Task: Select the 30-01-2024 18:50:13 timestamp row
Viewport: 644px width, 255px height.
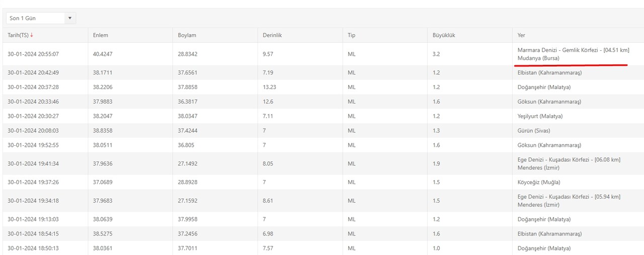Action: [33, 248]
